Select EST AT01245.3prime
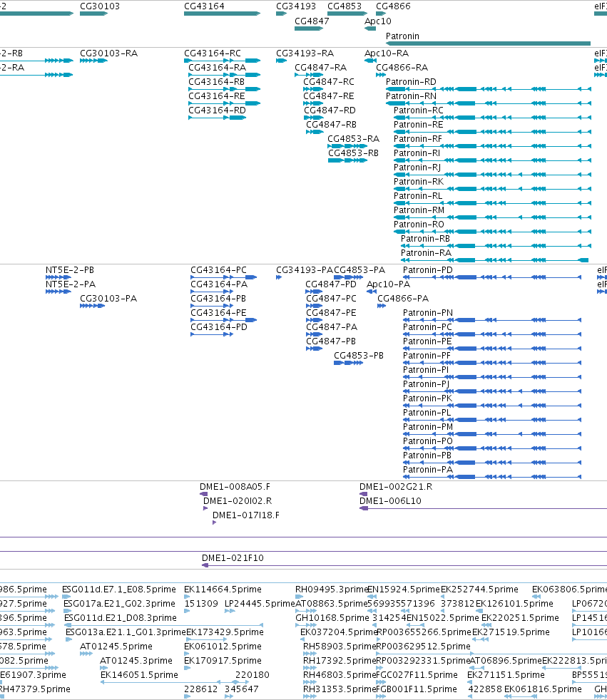 (x=136, y=662)
